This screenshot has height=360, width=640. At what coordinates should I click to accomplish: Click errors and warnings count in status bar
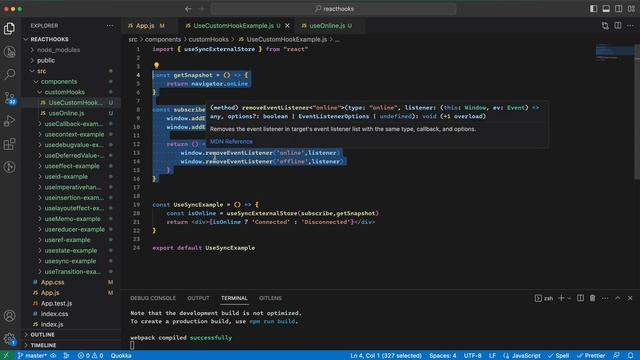point(90,356)
